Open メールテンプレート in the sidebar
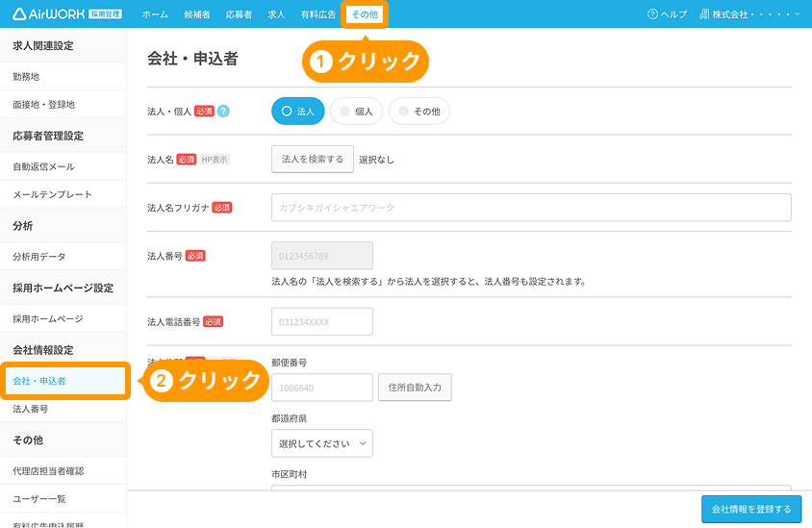Screen dimensions: 812x528 (63, 194)
